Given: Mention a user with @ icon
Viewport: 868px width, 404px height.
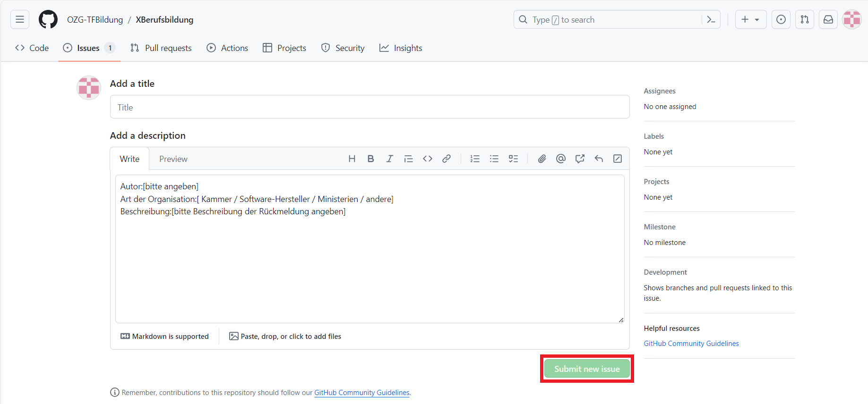Looking at the screenshot, I should click(x=561, y=159).
